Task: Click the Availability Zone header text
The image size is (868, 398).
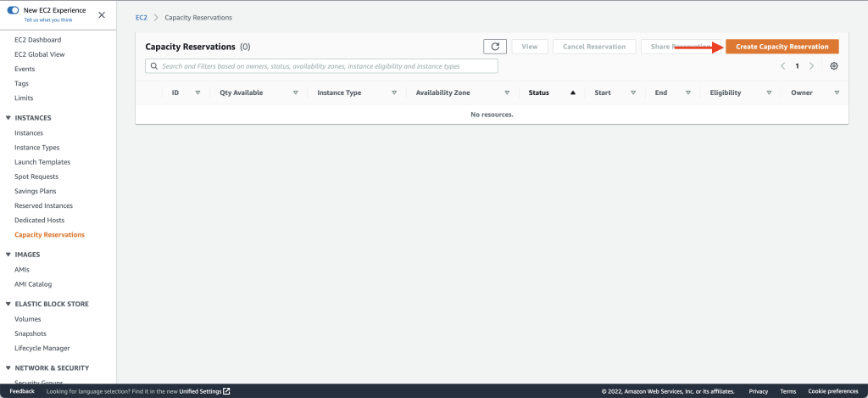Action: (442, 93)
